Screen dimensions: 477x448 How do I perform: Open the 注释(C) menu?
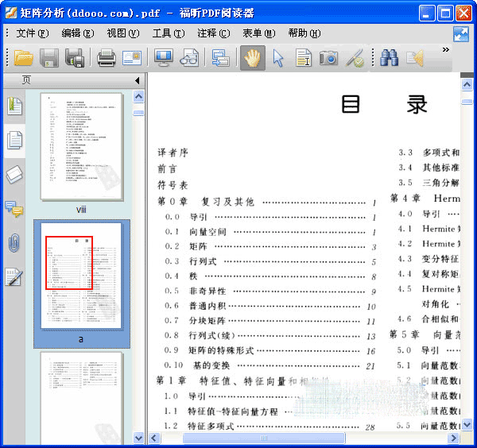tap(214, 33)
